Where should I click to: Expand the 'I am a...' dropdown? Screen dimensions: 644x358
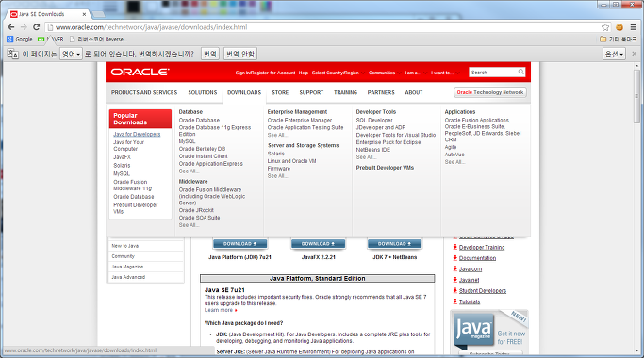(416, 73)
